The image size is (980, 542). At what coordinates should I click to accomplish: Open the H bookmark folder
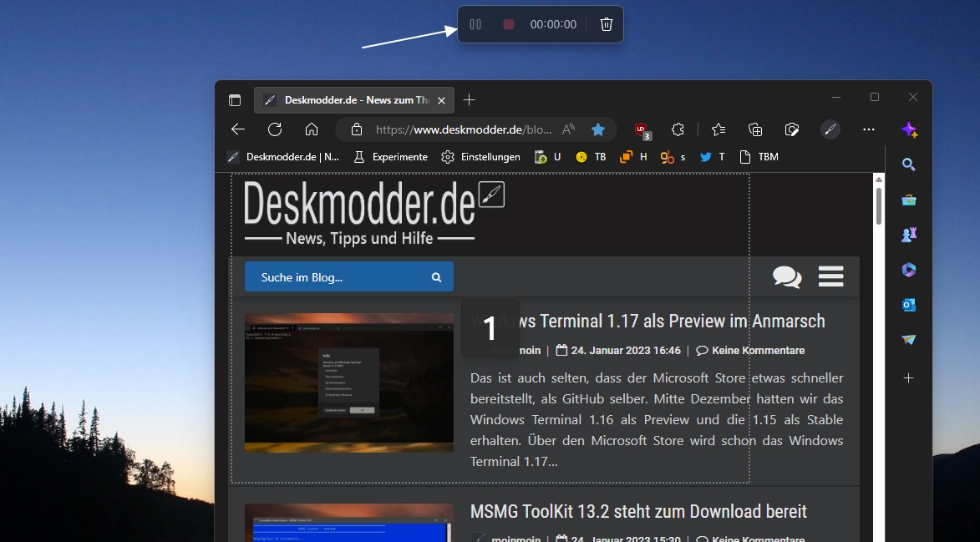point(633,157)
